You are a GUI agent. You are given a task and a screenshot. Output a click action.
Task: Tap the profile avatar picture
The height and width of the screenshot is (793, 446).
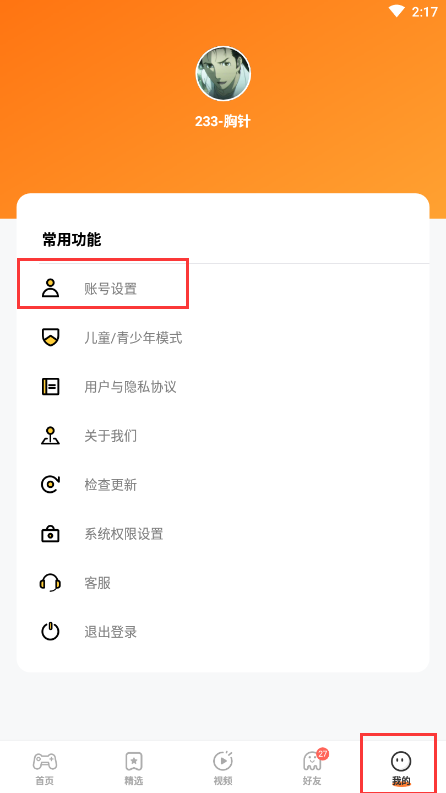point(223,74)
